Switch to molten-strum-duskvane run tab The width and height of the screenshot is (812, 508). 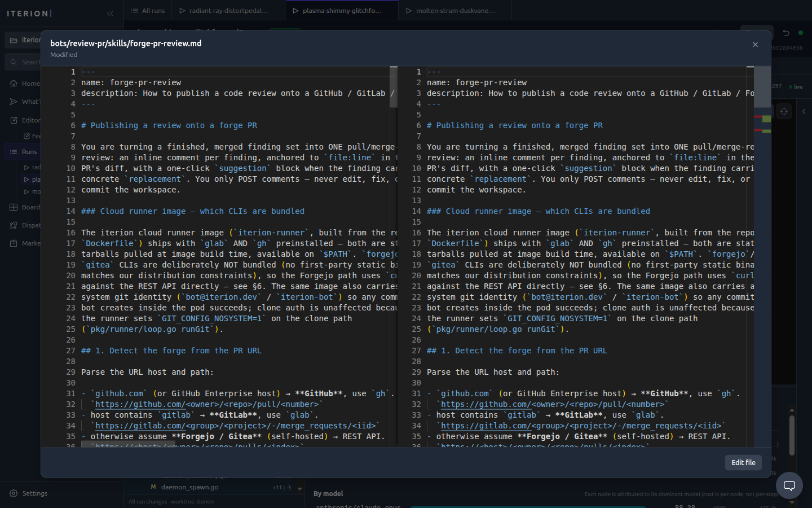(x=455, y=11)
